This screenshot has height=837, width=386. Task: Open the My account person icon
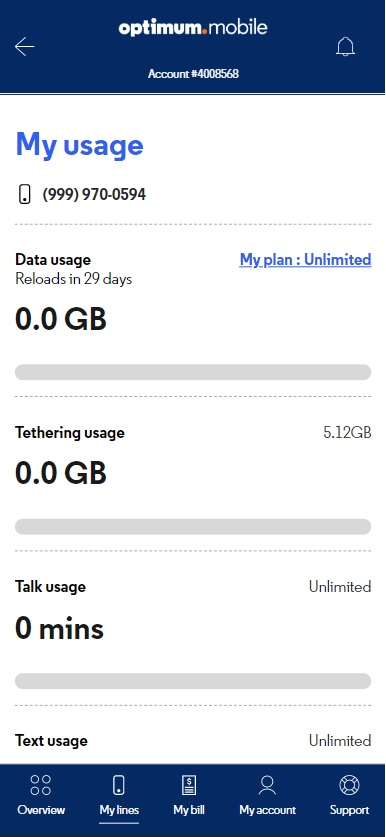pos(267,785)
